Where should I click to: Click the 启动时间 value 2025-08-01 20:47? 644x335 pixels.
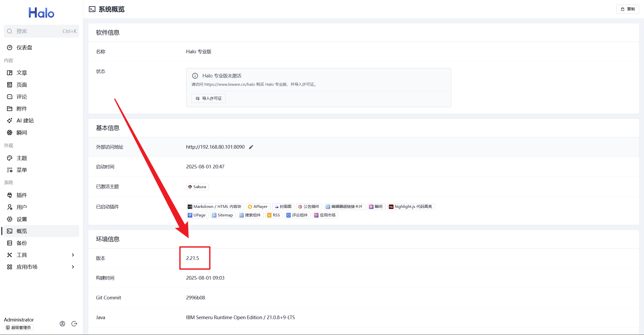205,167
